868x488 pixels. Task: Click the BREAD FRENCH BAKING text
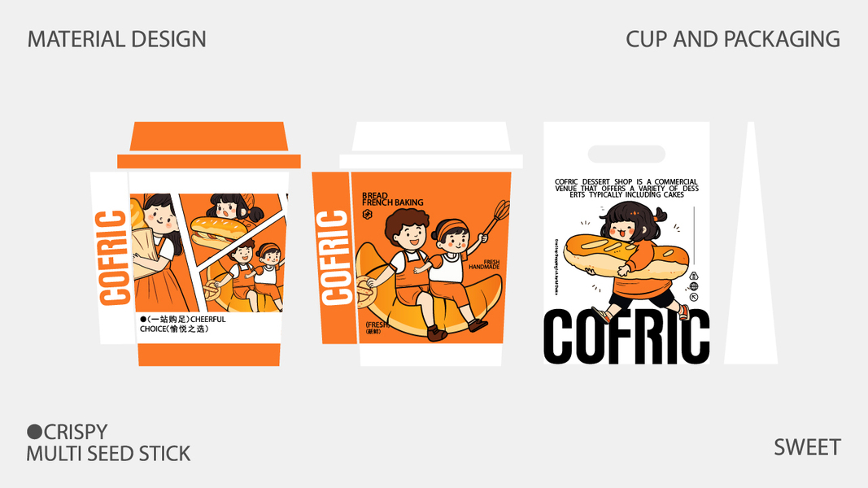tap(392, 199)
